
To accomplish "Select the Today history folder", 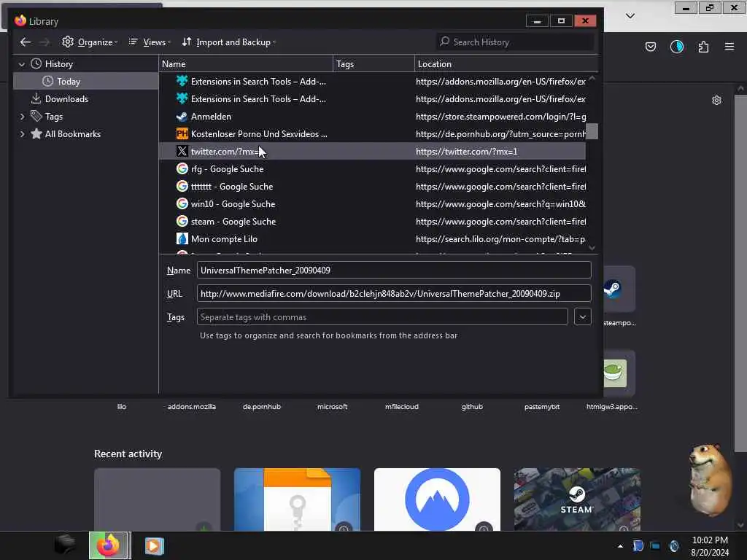I will pyautogui.click(x=86, y=82).
